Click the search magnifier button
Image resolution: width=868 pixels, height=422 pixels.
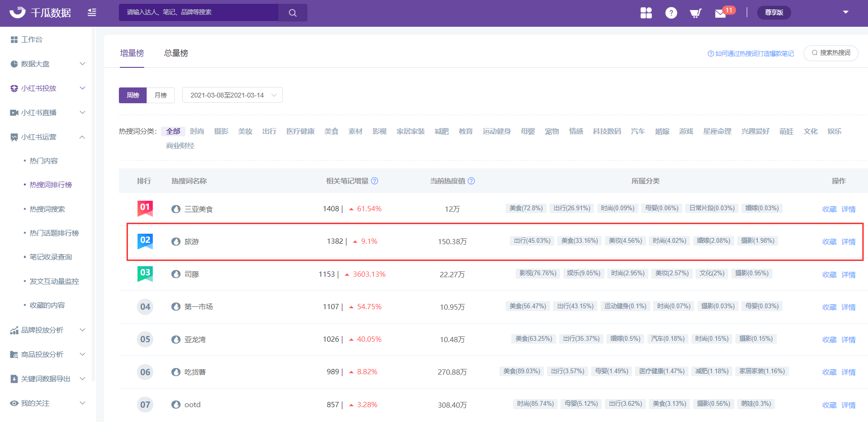coord(293,12)
